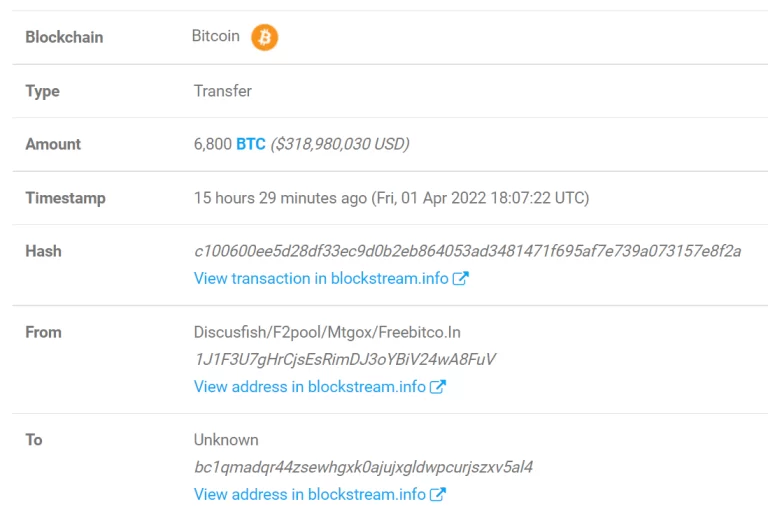Click external-link icon in the From row
The height and width of the screenshot is (525, 768).
(438, 387)
